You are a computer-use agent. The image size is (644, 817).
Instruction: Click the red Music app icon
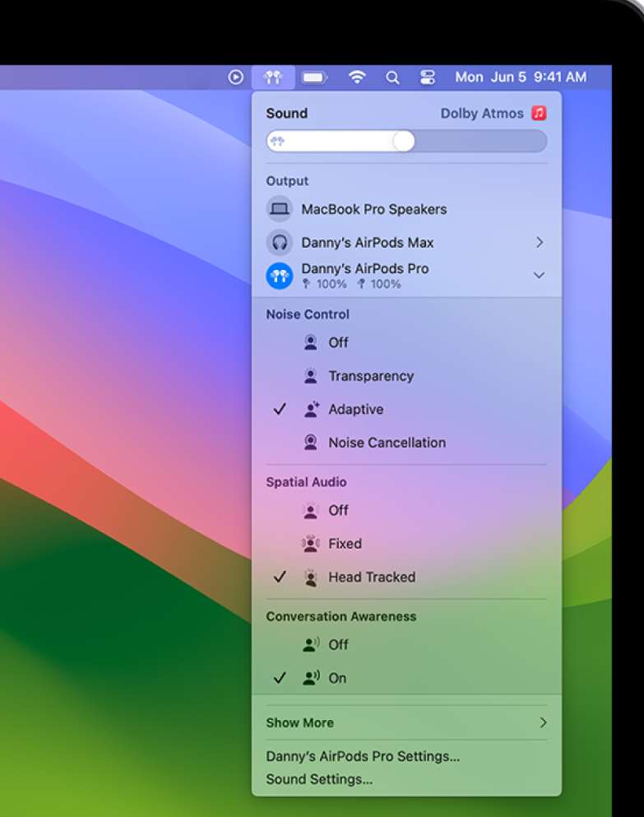pos(539,114)
